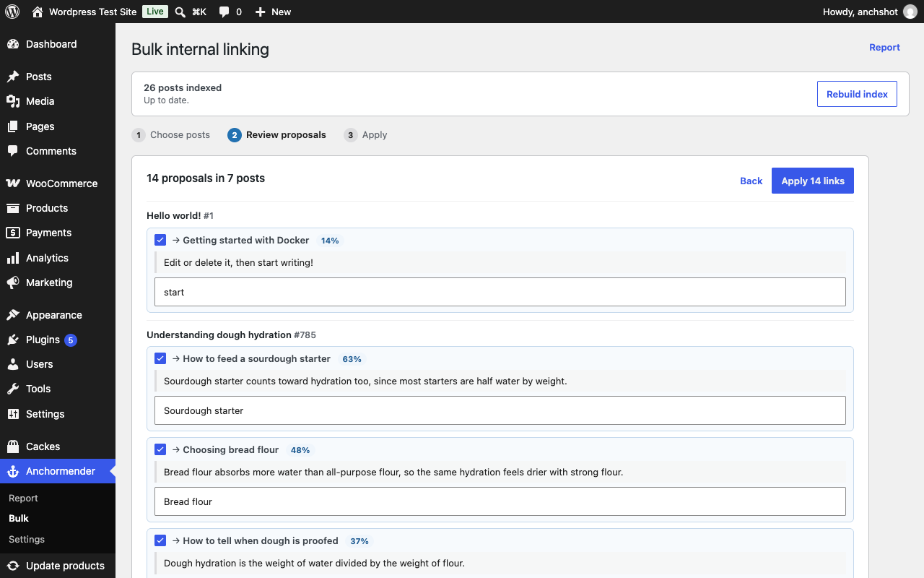The image size is (924, 578).
Task: Edit the anchor text field containing start
Action: [x=500, y=292]
